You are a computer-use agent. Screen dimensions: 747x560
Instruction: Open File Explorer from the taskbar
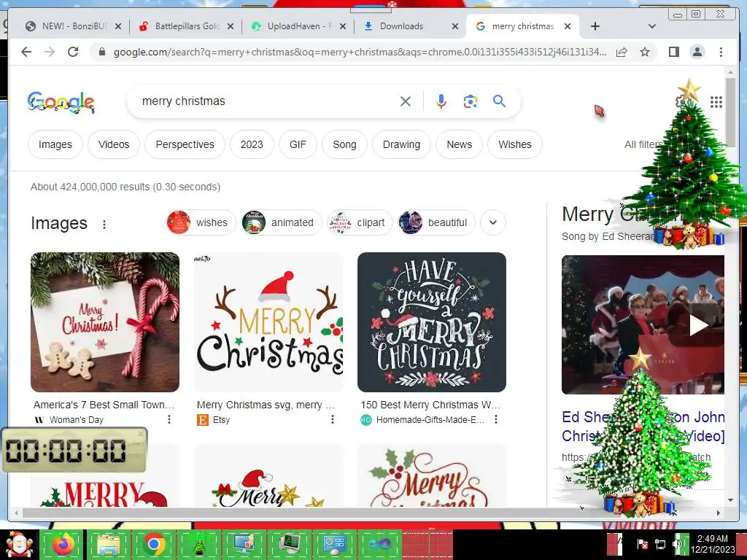coord(108,545)
